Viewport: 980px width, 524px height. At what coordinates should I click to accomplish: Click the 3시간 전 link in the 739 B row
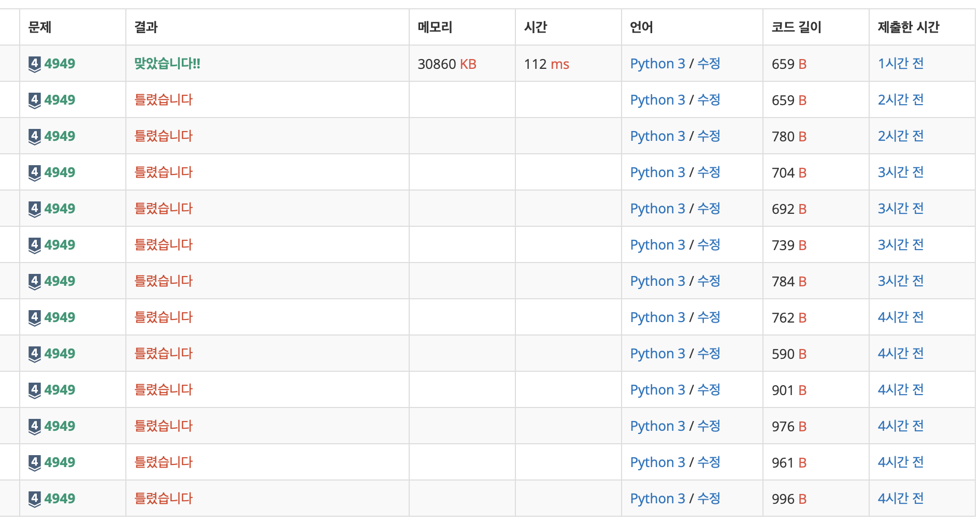(x=901, y=245)
